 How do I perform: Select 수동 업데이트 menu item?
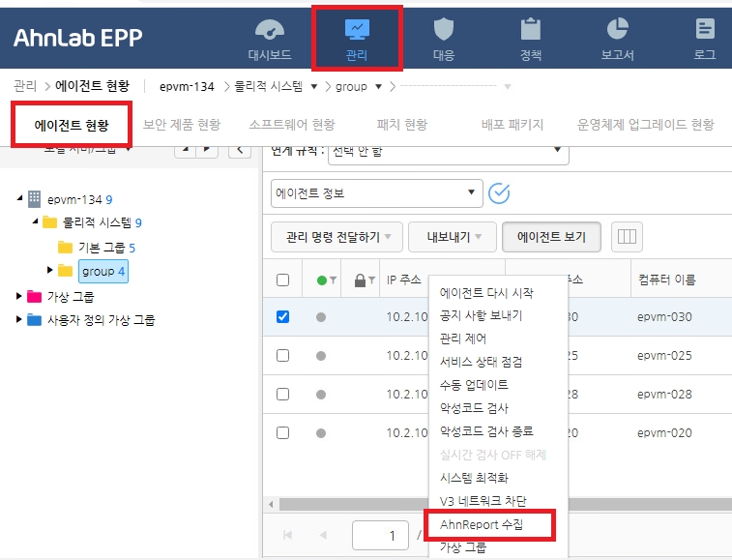[x=474, y=385]
